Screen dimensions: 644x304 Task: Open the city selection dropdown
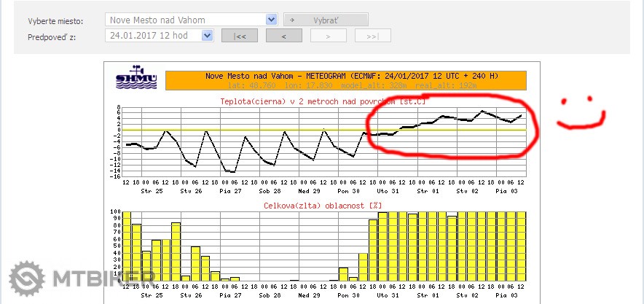click(271, 20)
